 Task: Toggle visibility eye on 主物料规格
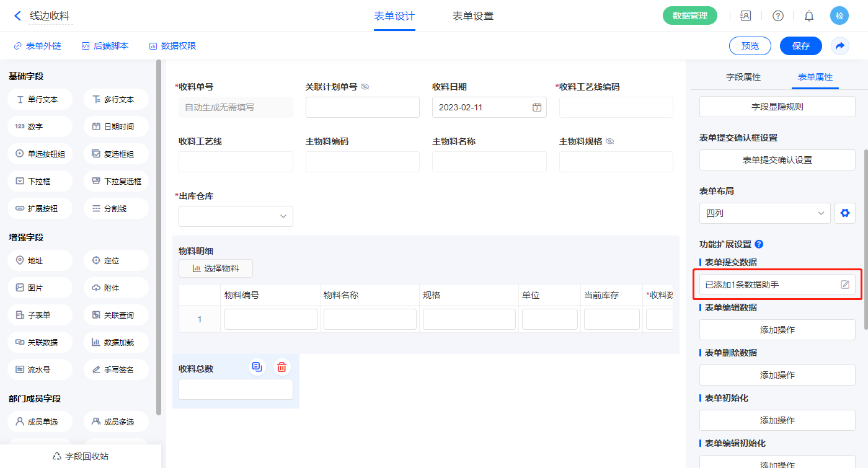click(x=609, y=141)
